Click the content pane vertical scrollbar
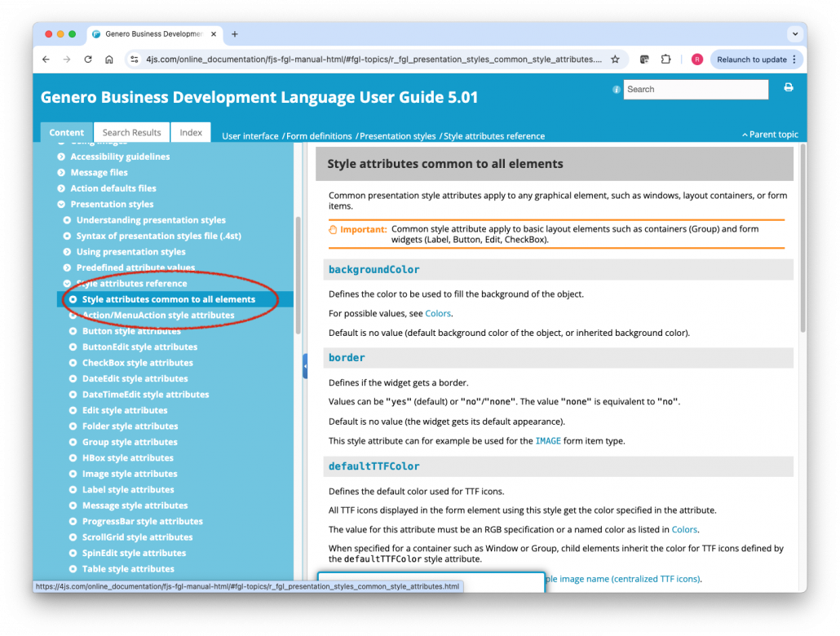Image resolution: width=840 pixels, height=636 pixels. click(802, 238)
